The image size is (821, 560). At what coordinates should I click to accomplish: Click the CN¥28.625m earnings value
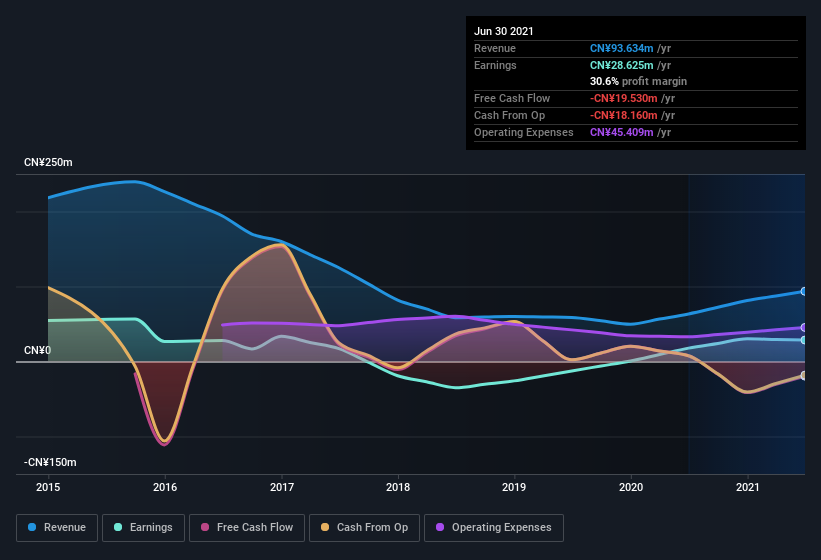[622, 65]
